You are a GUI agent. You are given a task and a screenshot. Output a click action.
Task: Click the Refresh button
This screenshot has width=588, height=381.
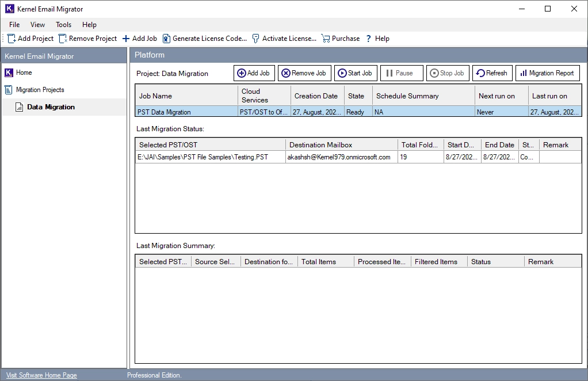(x=492, y=73)
